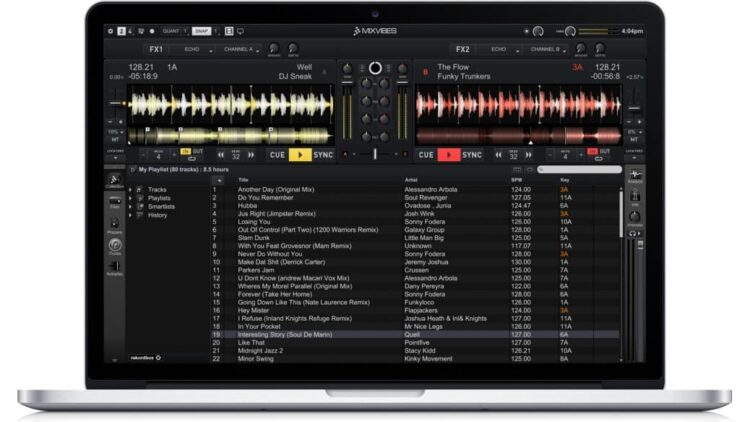Screen dimensions: 750x422
Task: Jump back 32 beats on deck A
Action: point(221,155)
